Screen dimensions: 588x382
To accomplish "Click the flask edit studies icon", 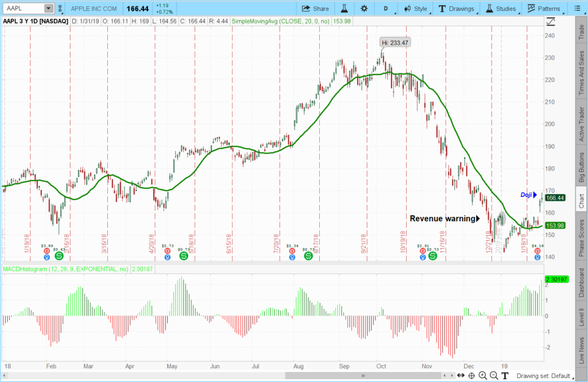I will [344, 9].
